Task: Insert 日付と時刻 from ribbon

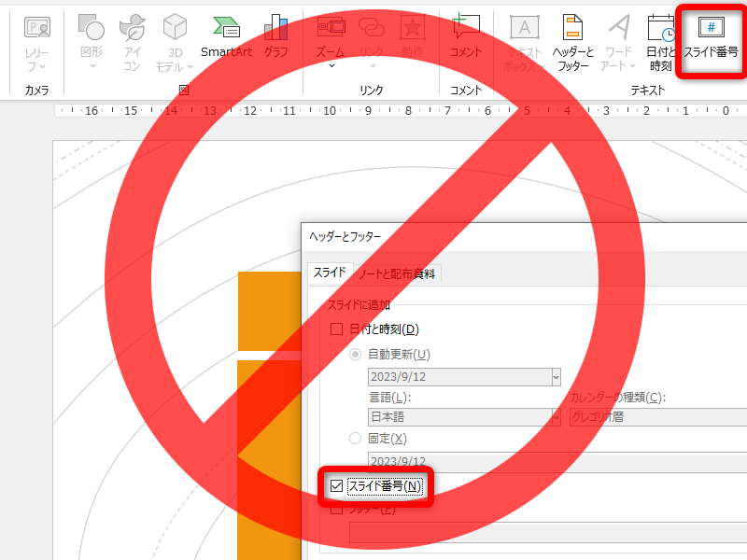Action: [660, 44]
